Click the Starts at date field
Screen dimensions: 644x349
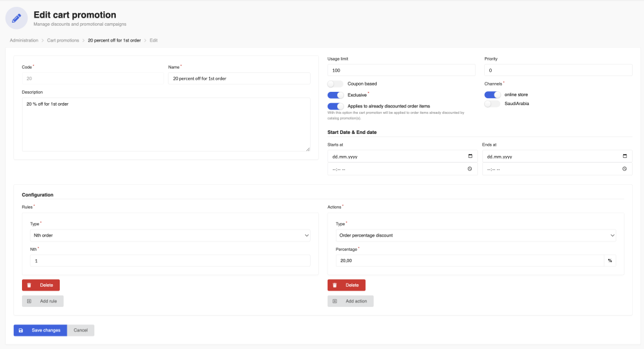pyautogui.click(x=402, y=157)
